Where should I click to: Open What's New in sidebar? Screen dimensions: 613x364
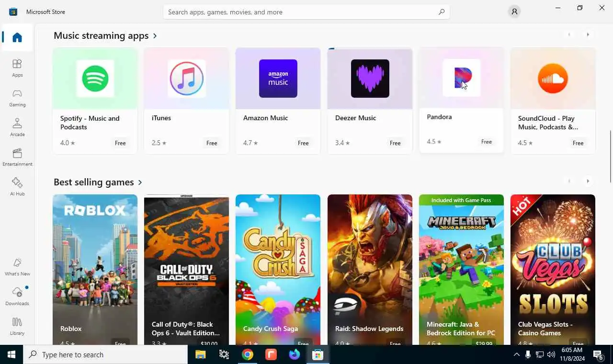(17, 267)
